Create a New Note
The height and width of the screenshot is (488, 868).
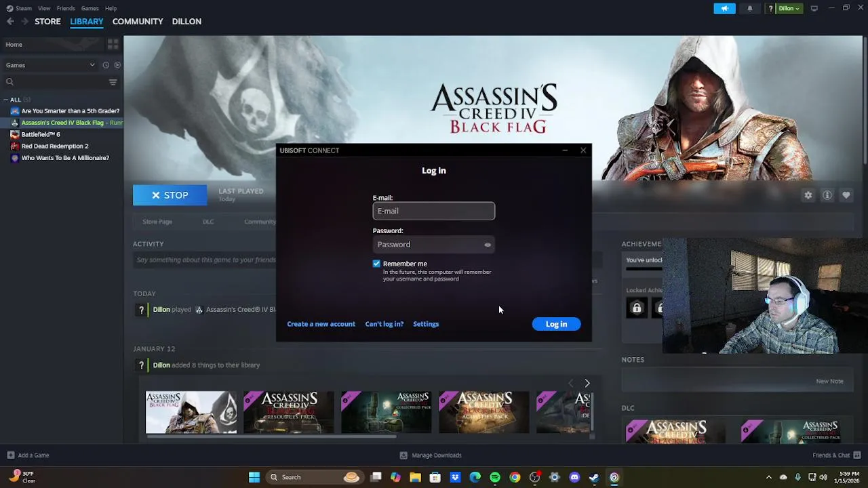pyautogui.click(x=829, y=382)
